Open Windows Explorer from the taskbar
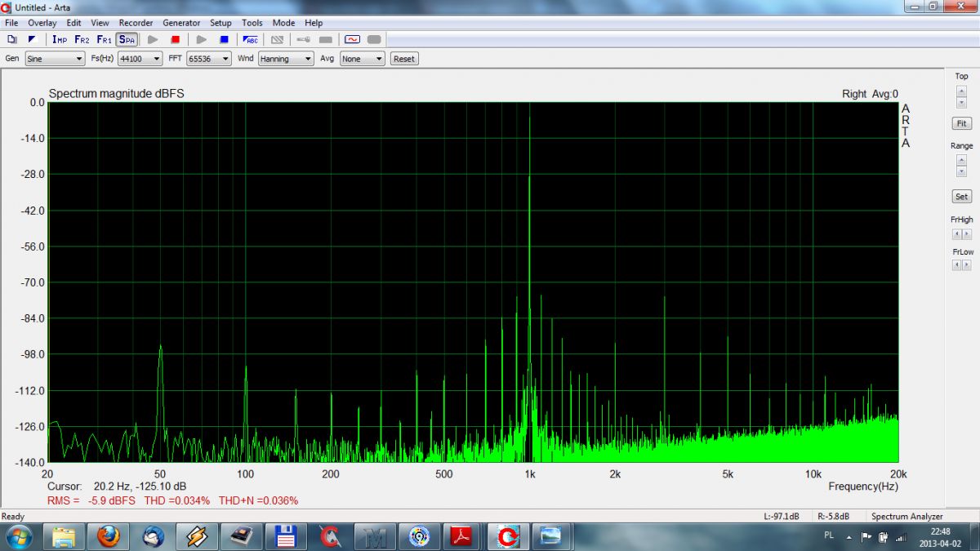This screenshot has width=980, height=551. pyautogui.click(x=65, y=537)
